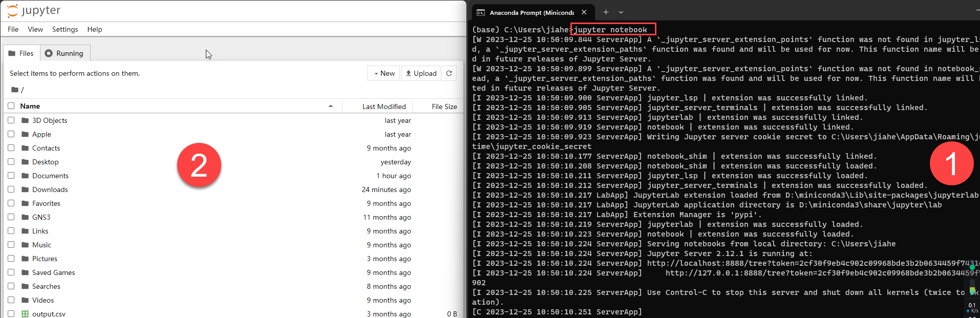
Task: Toggle sort order arrow in Name column
Action: tap(331, 106)
